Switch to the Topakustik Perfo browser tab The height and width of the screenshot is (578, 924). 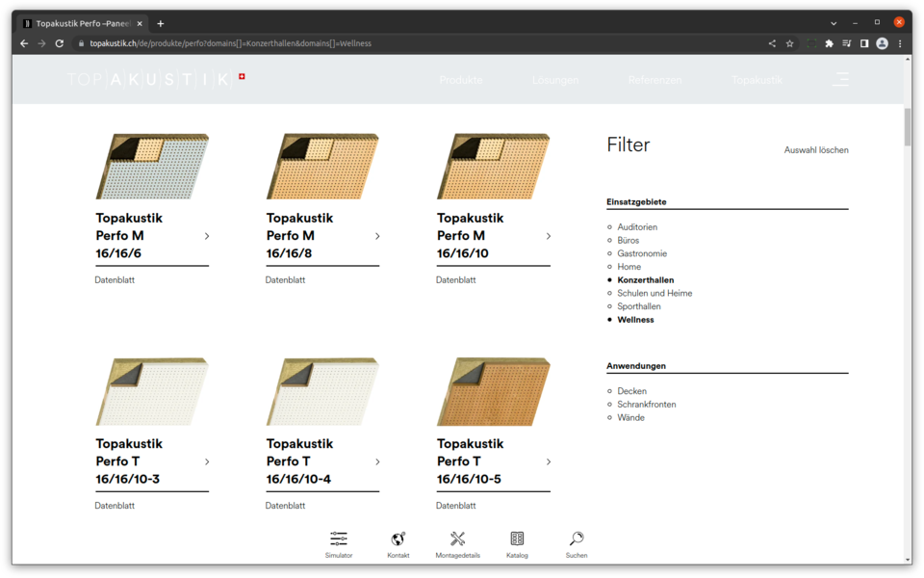click(83, 23)
